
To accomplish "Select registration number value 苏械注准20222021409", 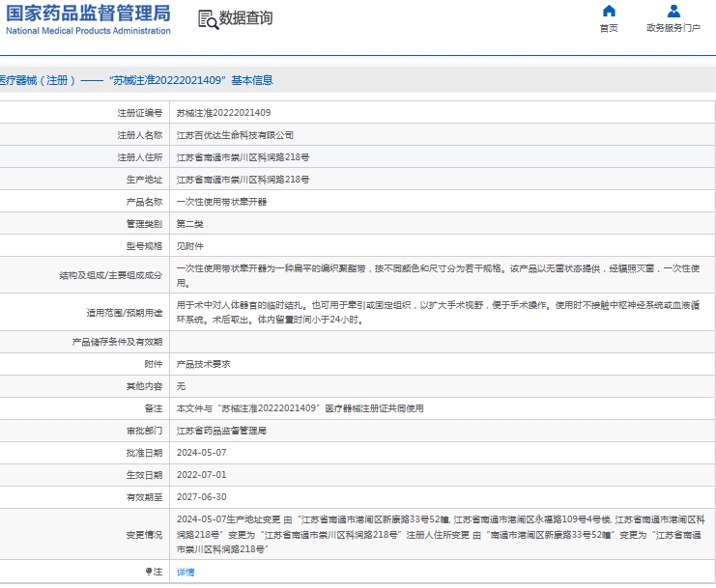I will (x=223, y=113).
